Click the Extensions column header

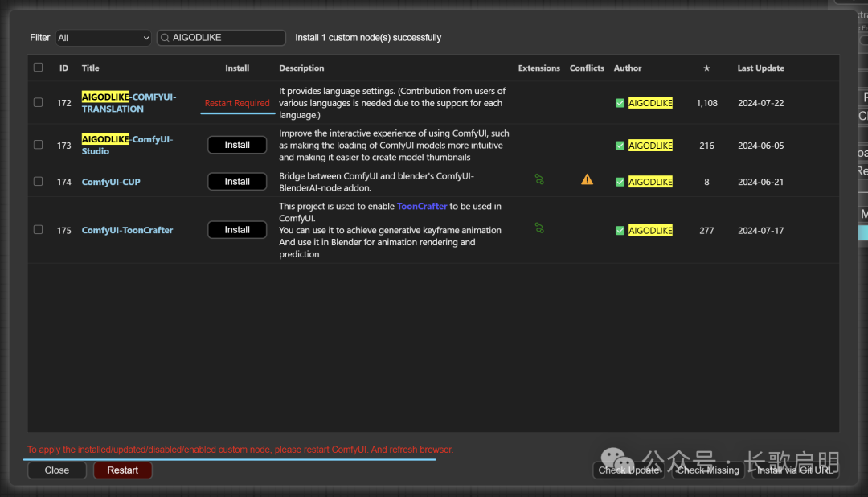pos(539,68)
